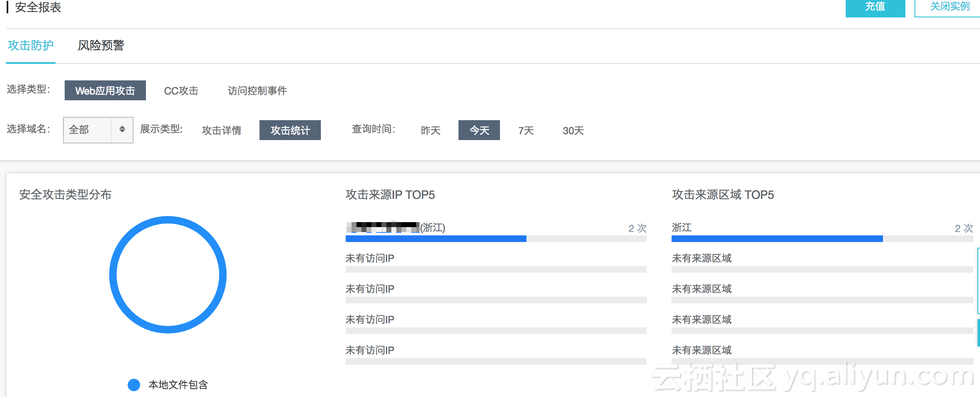This screenshot has height=397, width=980.
Task: Click the 2 次 count for IP
Action: [638, 228]
